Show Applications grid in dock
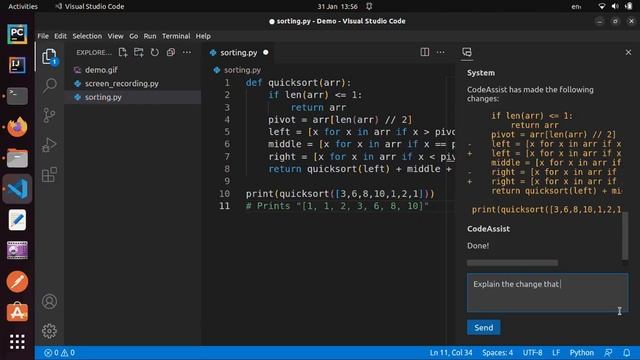This screenshot has width=640, height=360. (x=17, y=342)
